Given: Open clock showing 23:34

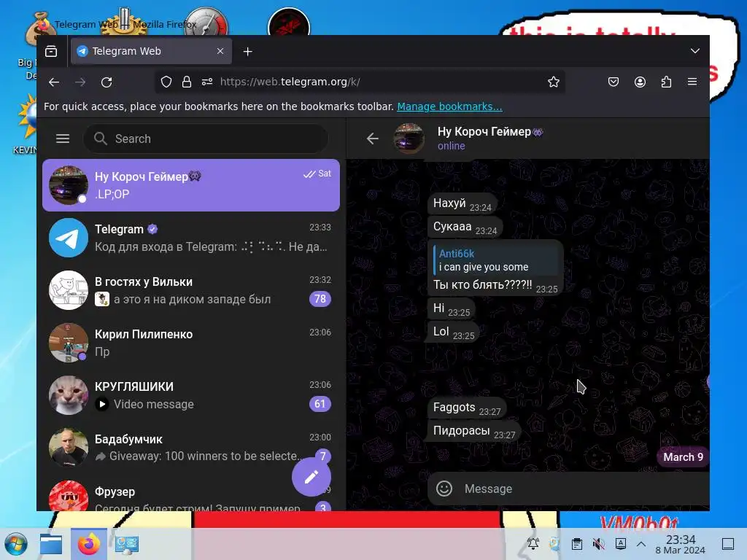Looking at the screenshot, I should (681, 544).
